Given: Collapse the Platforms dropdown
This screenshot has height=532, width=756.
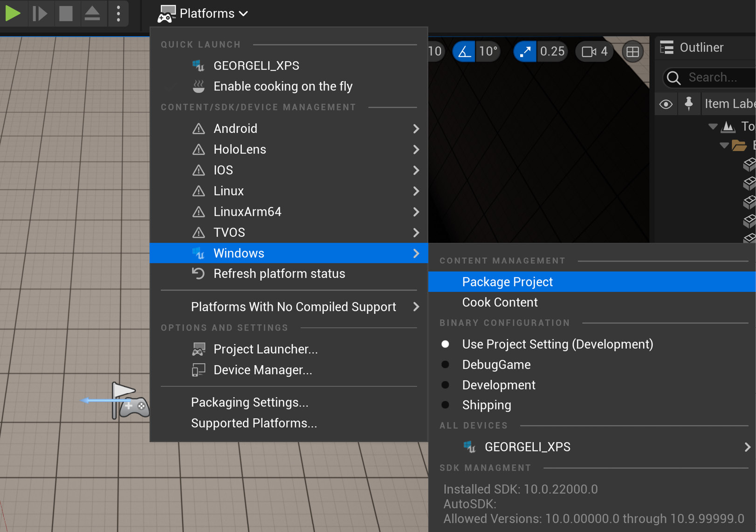Looking at the screenshot, I should (203, 14).
